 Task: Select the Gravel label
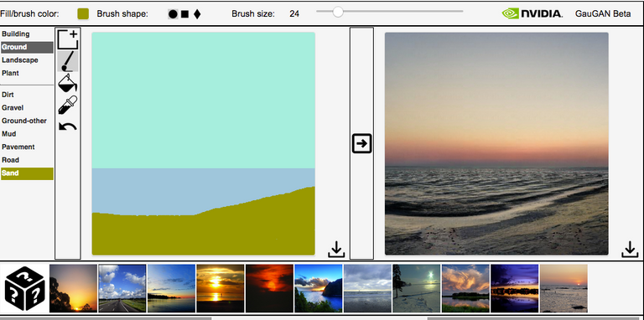13,107
